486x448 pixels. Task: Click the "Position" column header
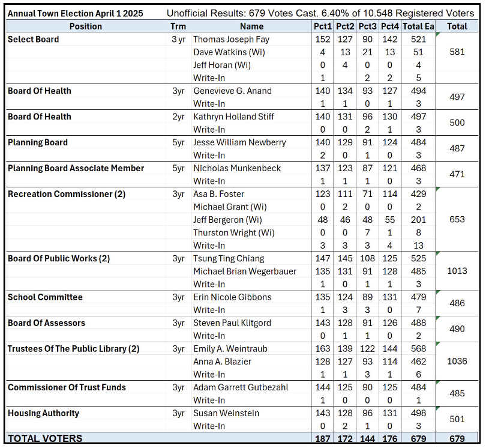86,26
